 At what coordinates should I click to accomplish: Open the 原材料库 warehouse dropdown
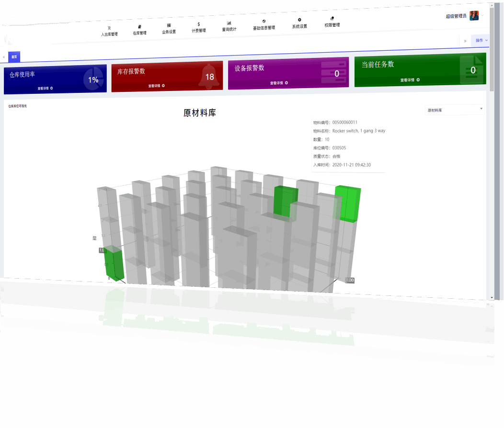click(455, 110)
